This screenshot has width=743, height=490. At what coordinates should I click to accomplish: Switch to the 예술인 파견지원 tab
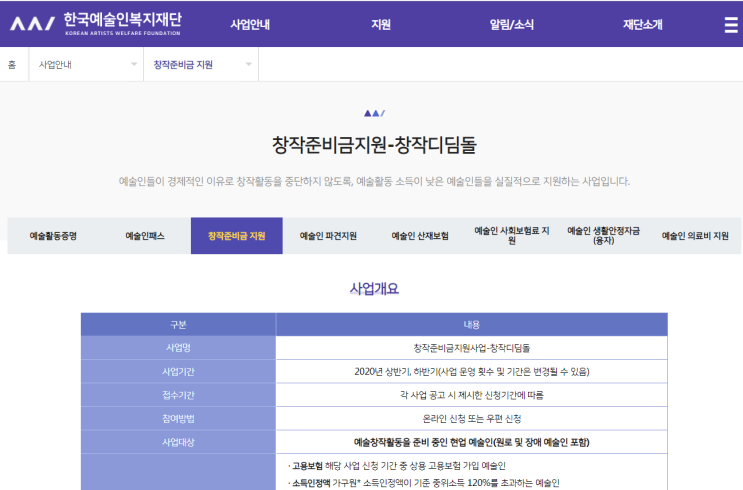[x=328, y=236]
